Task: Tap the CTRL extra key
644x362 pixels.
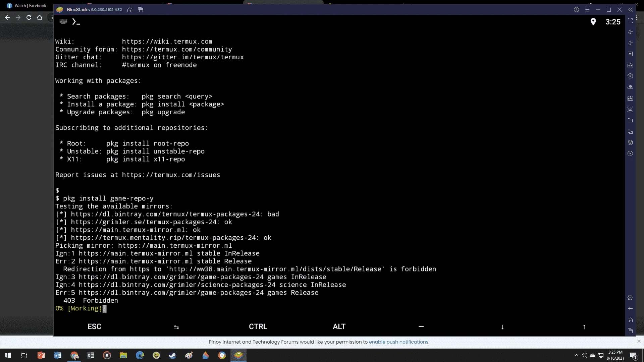Action: (x=258, y=326)
